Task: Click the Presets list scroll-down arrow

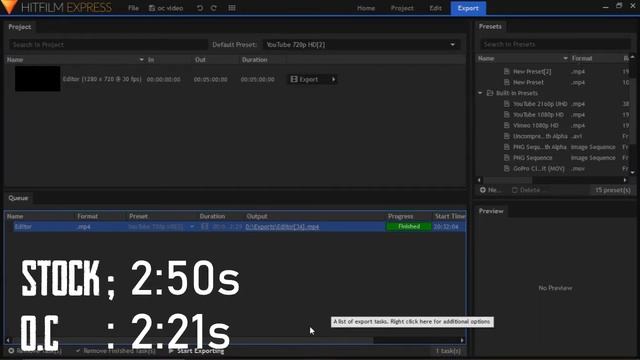Action: (x=633, y=173)
